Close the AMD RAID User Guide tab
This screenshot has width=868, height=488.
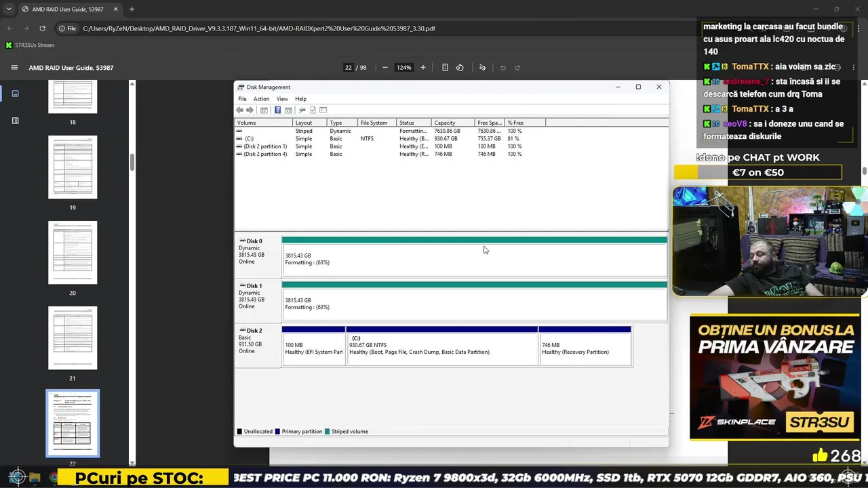pyautogui.click(x=115, y=9)
